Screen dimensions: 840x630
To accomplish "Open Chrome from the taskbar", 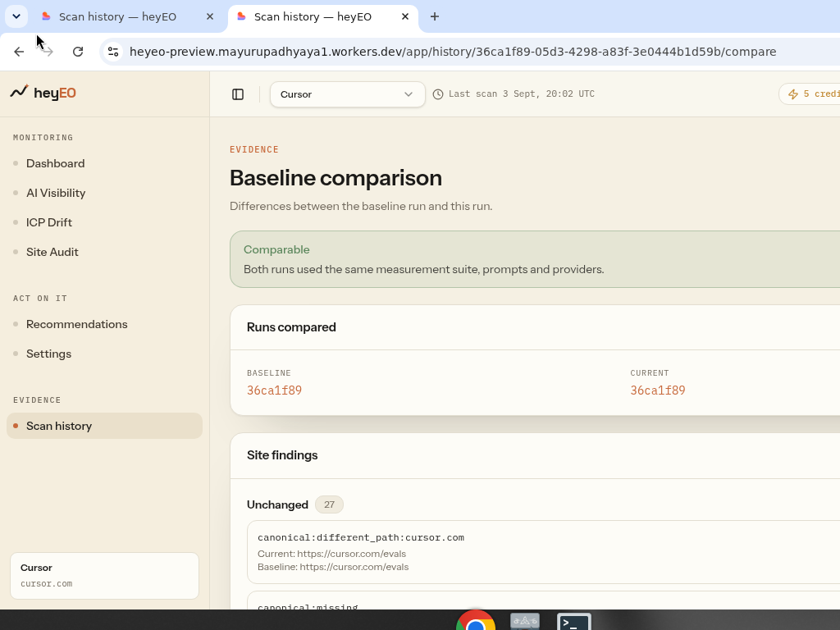I will pyautogui.click(x=476, y=620).
